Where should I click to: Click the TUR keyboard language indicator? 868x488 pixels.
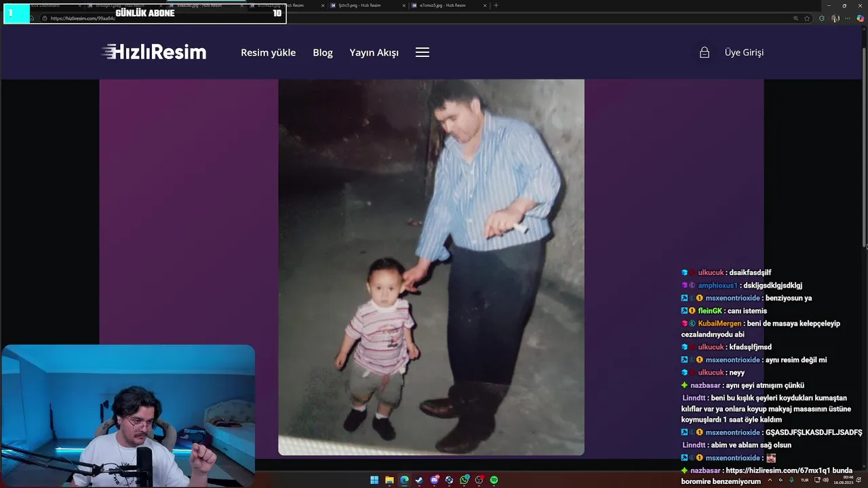pos(804,480)
